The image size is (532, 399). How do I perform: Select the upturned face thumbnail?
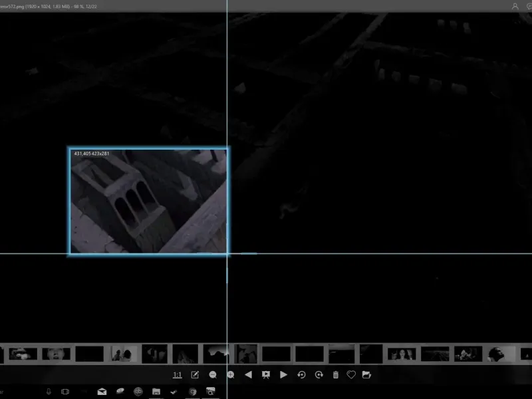57,354
